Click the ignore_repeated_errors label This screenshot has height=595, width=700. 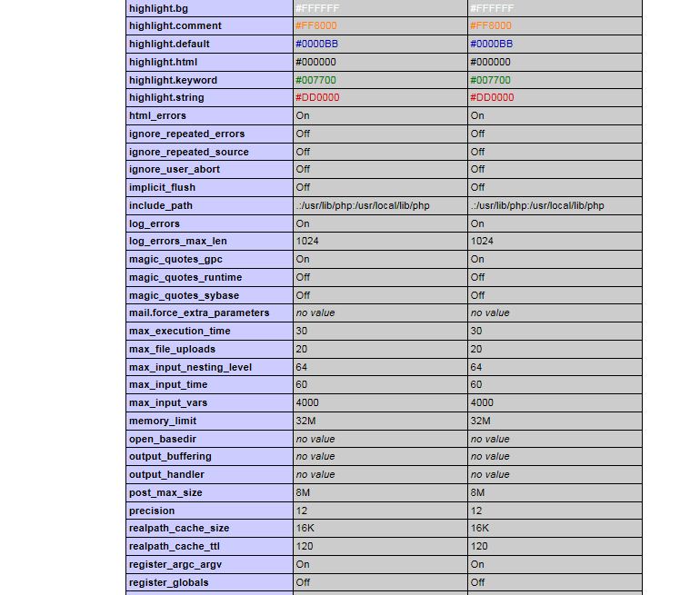[187, 134]
